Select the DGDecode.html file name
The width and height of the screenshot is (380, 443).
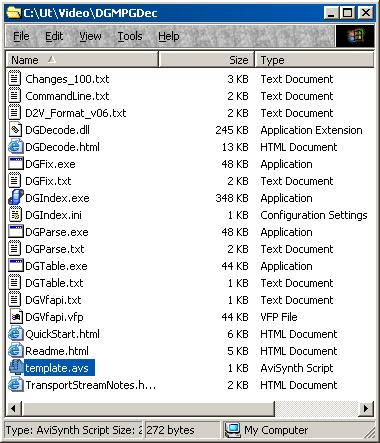click(x=62, y=147)
